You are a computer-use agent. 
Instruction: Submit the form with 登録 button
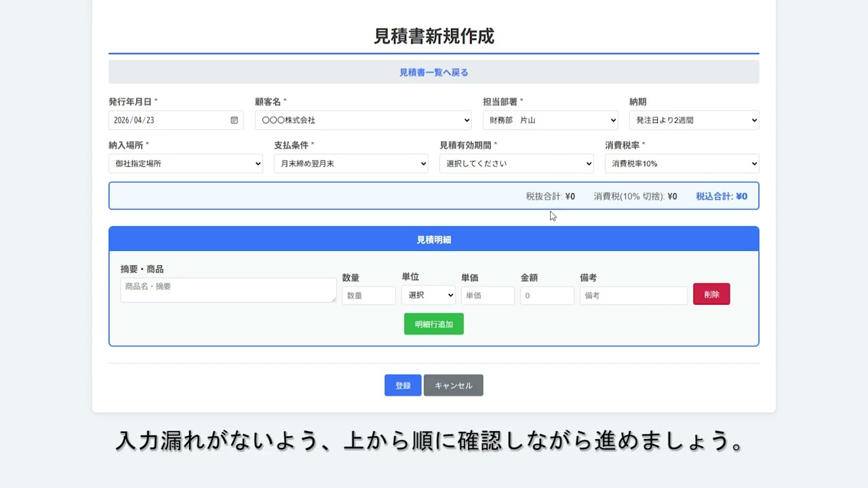coord(403,385)
